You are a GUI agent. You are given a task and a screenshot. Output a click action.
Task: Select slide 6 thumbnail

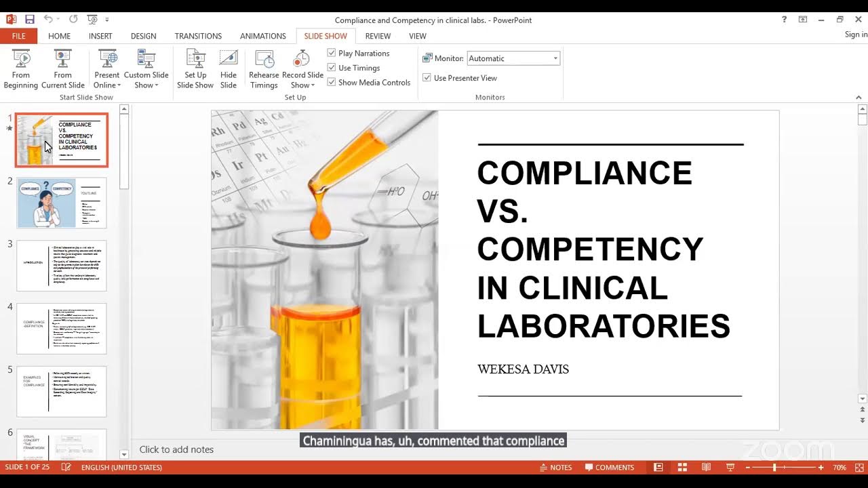(x=62, y=444)
